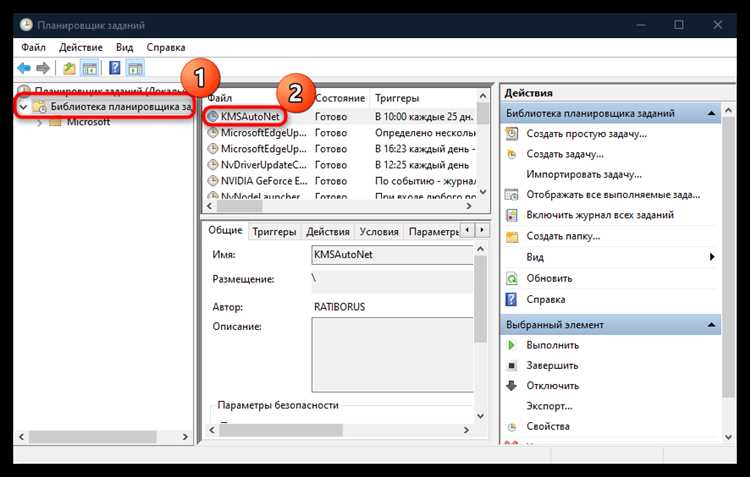Select the NVIDIA GeForce E... task row
This screenshot has width=750, height=477.
[x=341, y=181]
